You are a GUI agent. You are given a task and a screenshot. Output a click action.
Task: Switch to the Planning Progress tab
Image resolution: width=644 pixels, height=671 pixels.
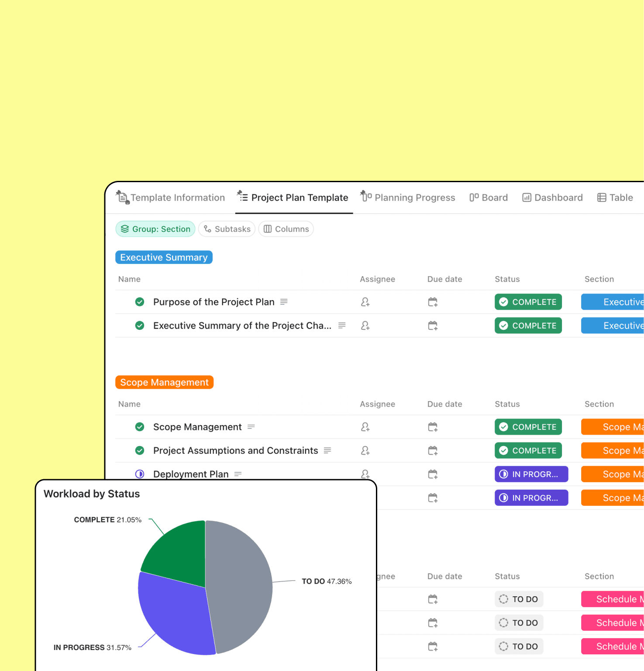pos(408,197)
